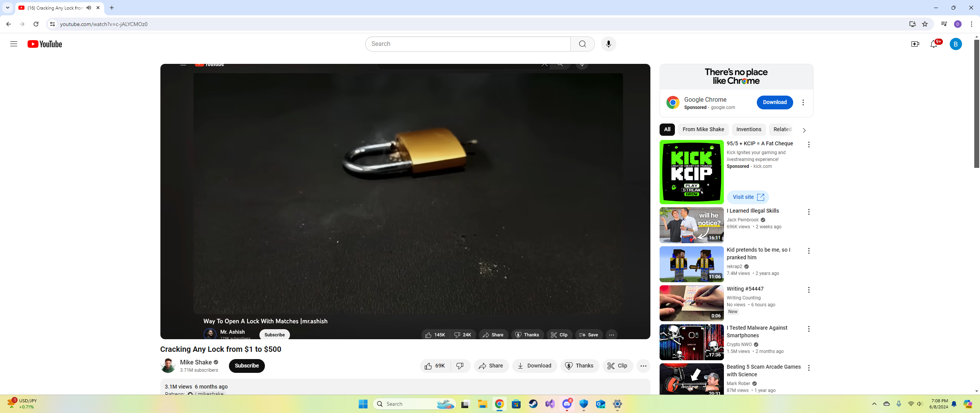Mute the tab using the speaker icon
Viewport: 980px width, 413px height.
coord(89,8)
